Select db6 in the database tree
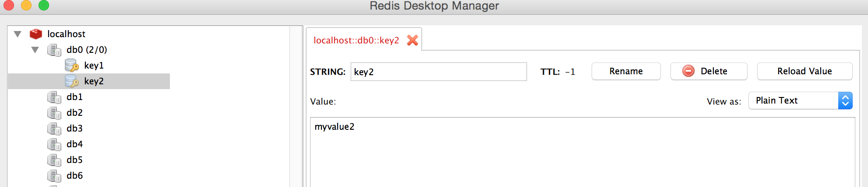The height and width of the screenshot is (187, 868). click(x=74, y=176)
